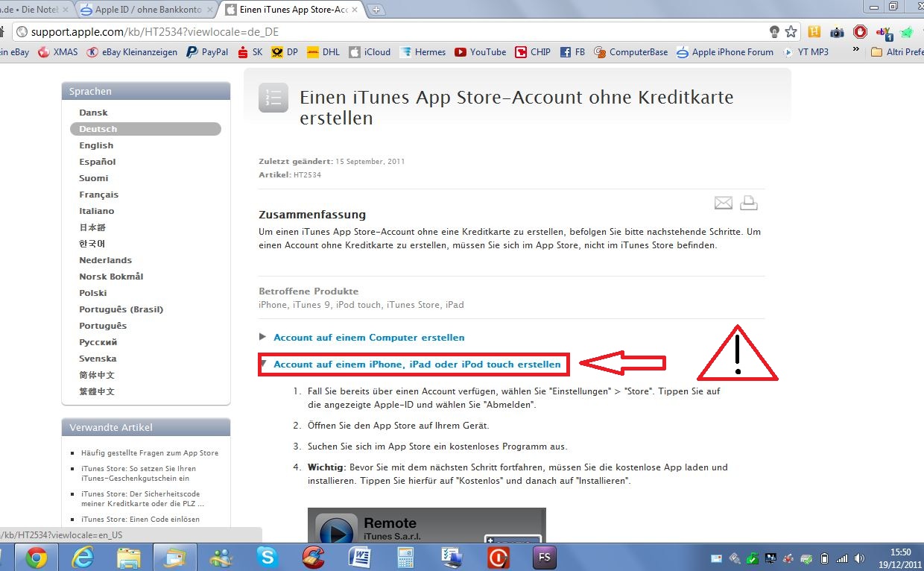This screenshot has width=924, height=571.
Task: Open Microsoft Word from the taskbar
Action: click(360, 557)
